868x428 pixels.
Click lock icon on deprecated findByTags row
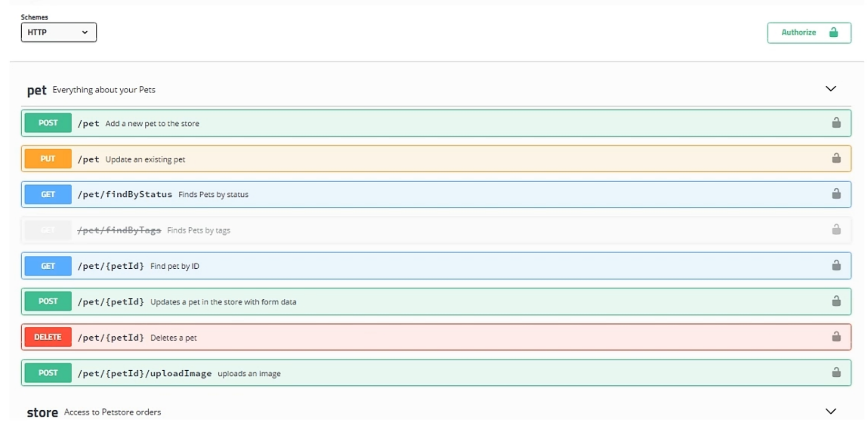point(836,230)
